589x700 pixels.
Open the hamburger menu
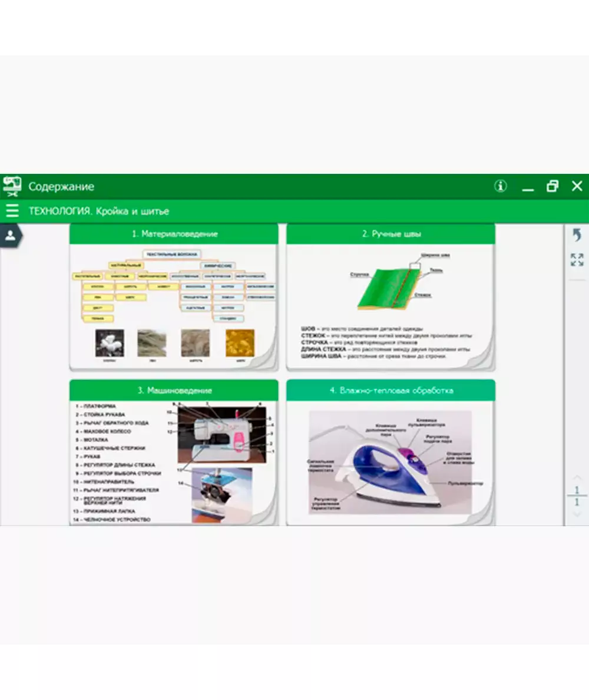click(x=12, y=211)
